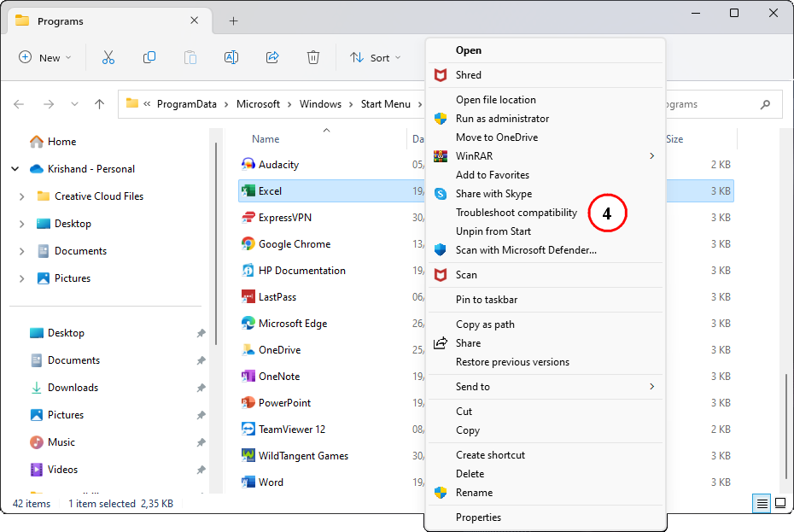Screen dimensions: 794x532
Task: Go up one folder level arrow
Action: [x=99, y=104]
